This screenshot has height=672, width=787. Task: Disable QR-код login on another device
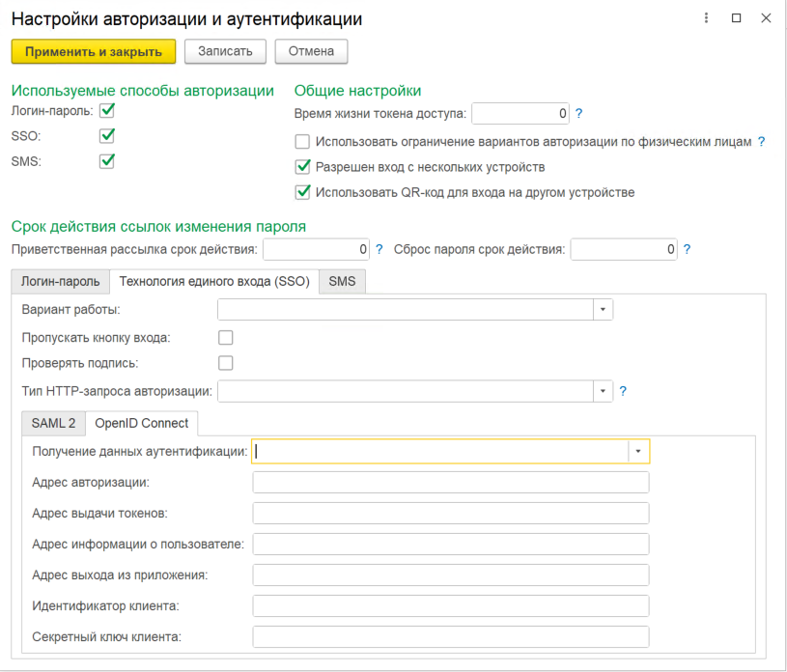point(302,192)
